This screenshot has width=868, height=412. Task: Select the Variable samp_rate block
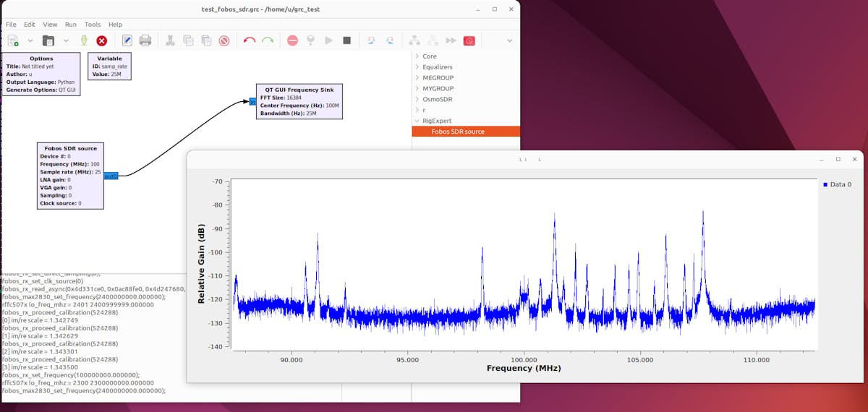pos(109,66)
